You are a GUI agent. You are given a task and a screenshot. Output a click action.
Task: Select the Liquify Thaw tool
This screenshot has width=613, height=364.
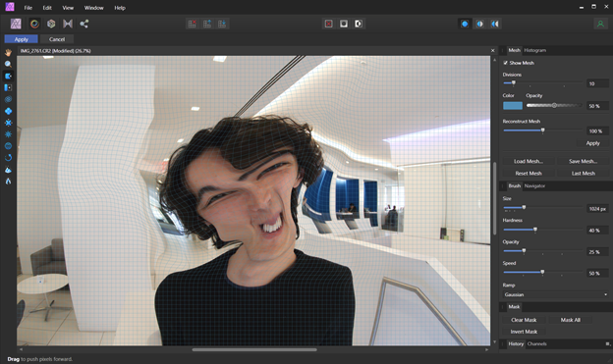8,182
